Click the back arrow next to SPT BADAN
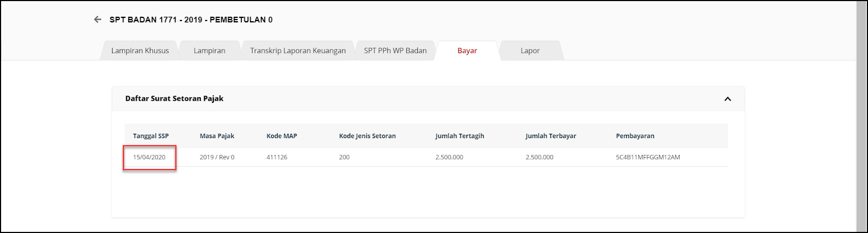This screenshot has width=868, height=233. (97, 20)
